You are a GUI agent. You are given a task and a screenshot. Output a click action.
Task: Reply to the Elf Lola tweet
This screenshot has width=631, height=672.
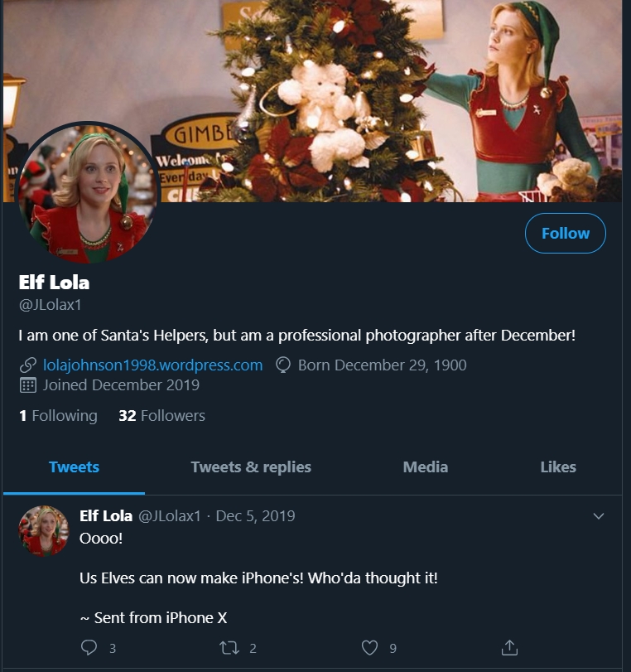pyautogui.click(x=89, y=648)
